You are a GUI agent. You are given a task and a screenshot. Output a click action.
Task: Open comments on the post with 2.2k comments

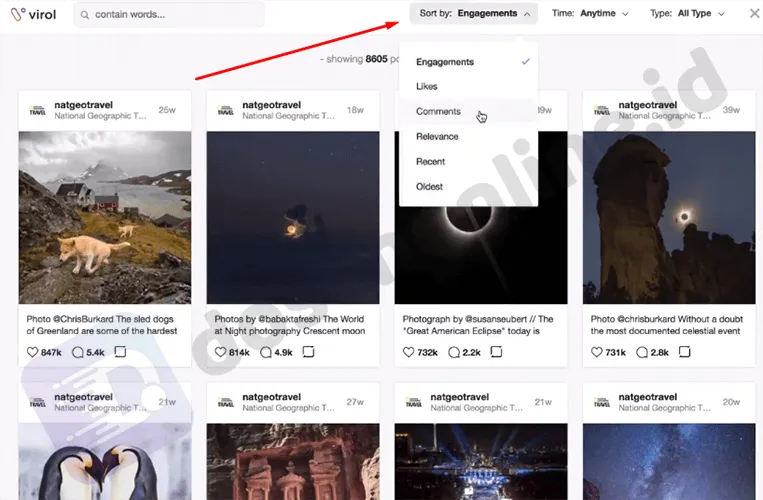point(454,352)
